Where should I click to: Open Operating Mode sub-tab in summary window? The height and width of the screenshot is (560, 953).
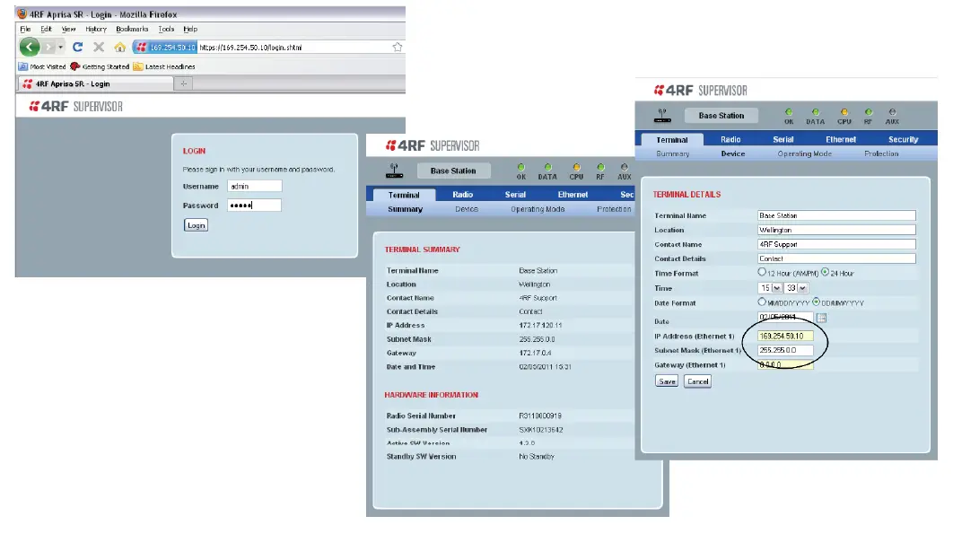(538, 209)
